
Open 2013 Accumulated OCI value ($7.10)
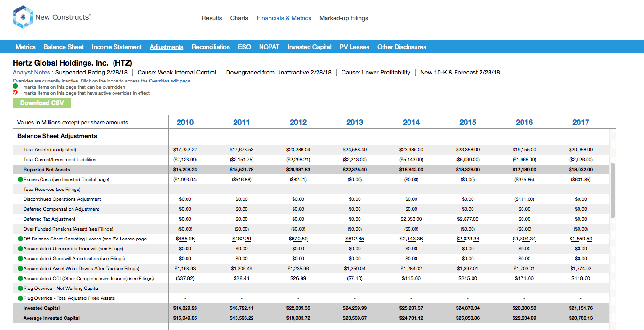tap(355, 279)
